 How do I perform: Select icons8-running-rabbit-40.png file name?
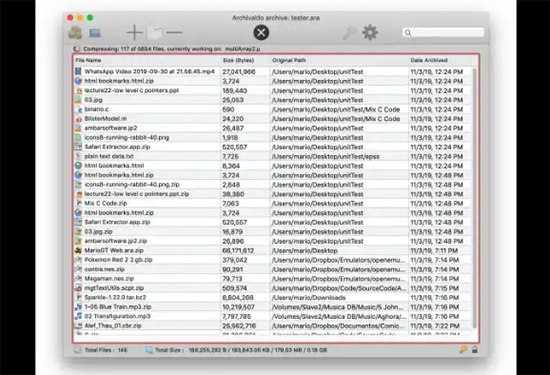click(127, 138)
